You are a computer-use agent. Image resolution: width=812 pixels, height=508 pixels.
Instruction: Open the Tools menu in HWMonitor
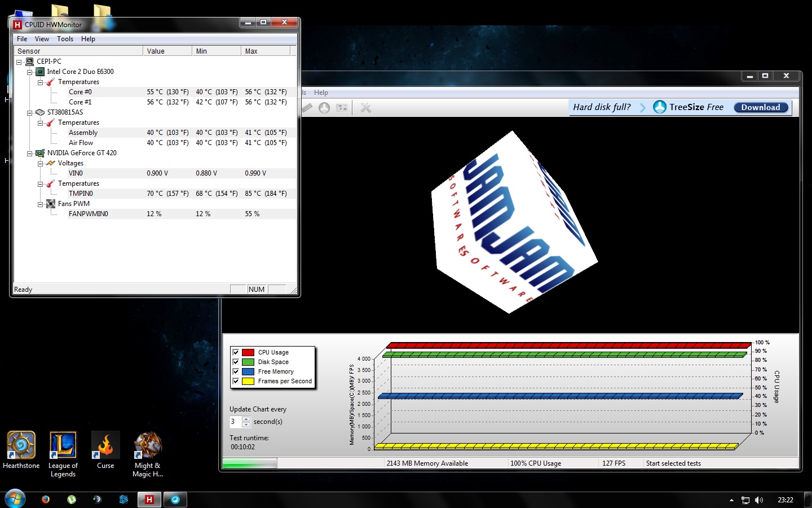point(65,39)
